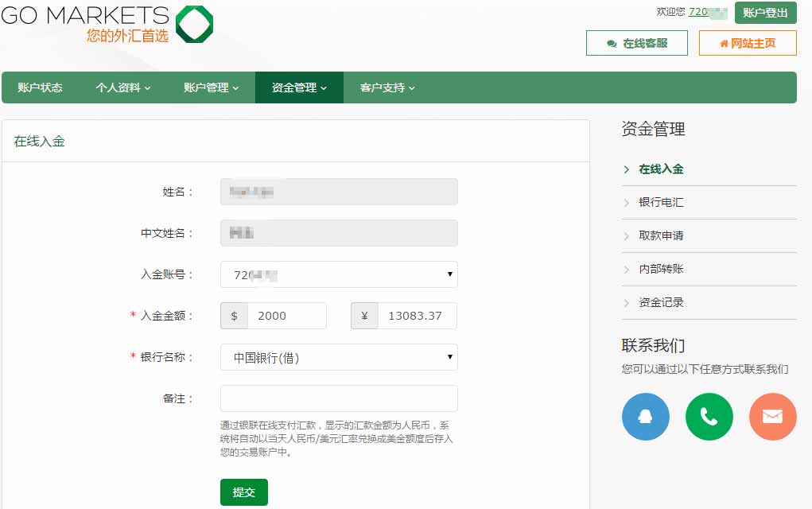Click 账户登出 to log out

click(765, 13)
